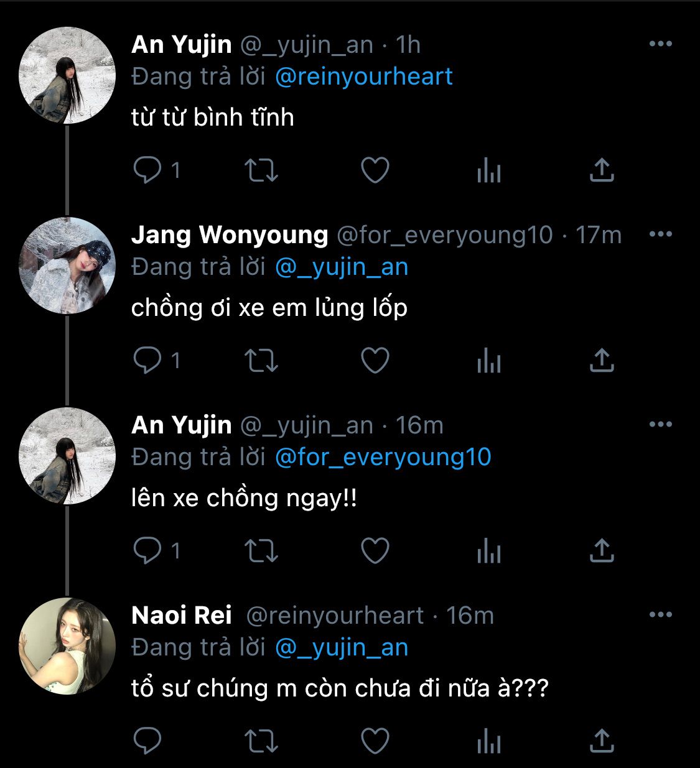The image size is (700, 768).
Task: Open the @reinyourheart mention link
Action: (363, 76)
